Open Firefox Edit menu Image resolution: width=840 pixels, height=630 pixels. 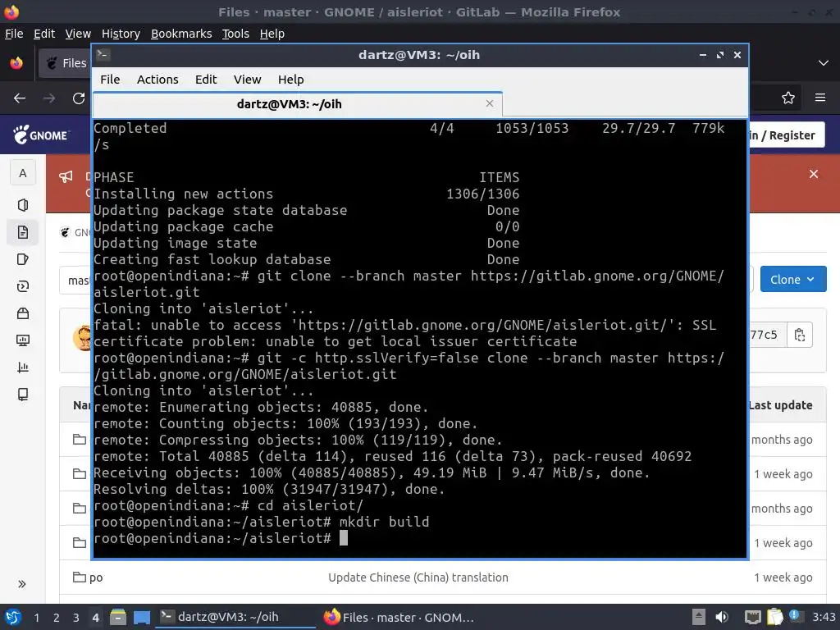[44, 34]
